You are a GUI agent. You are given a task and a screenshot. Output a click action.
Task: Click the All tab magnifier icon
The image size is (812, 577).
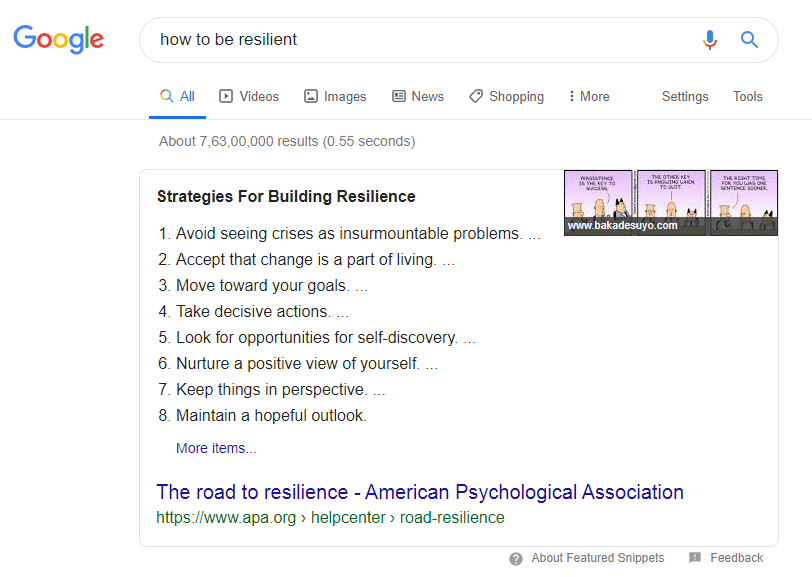click(166, 96)
